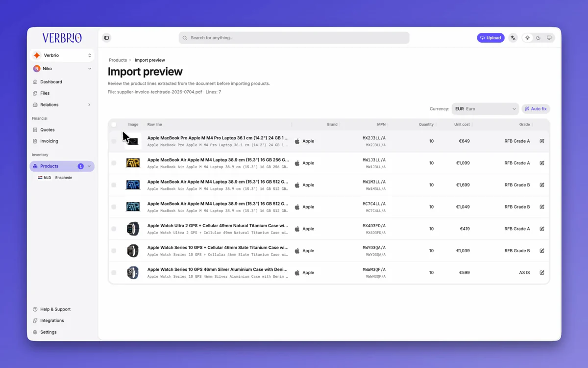Check the MC7C4LL/A row checkbox
The width and height of the screenshot is (588, 368).
coord(114,207)
